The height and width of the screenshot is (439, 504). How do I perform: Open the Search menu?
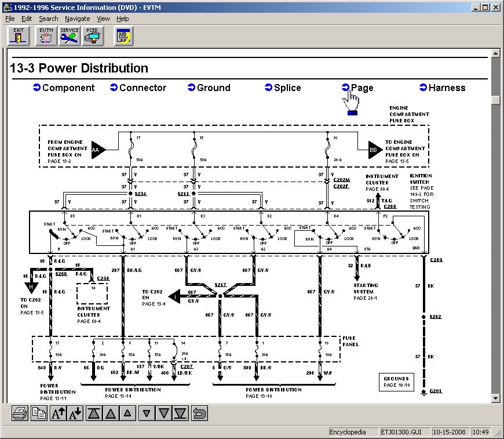click(x=49, y=19)
